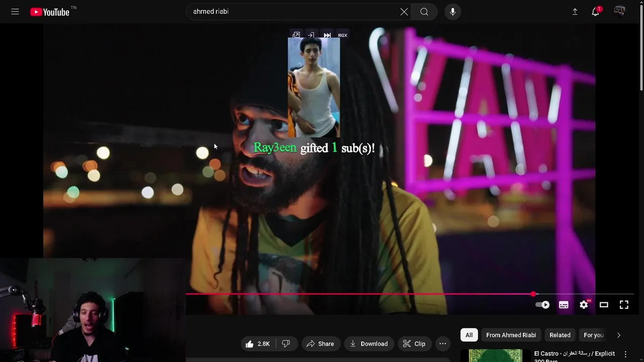The image size is (644, 362).
Task: Select the Related chip
Action: (x=560, y=335)
